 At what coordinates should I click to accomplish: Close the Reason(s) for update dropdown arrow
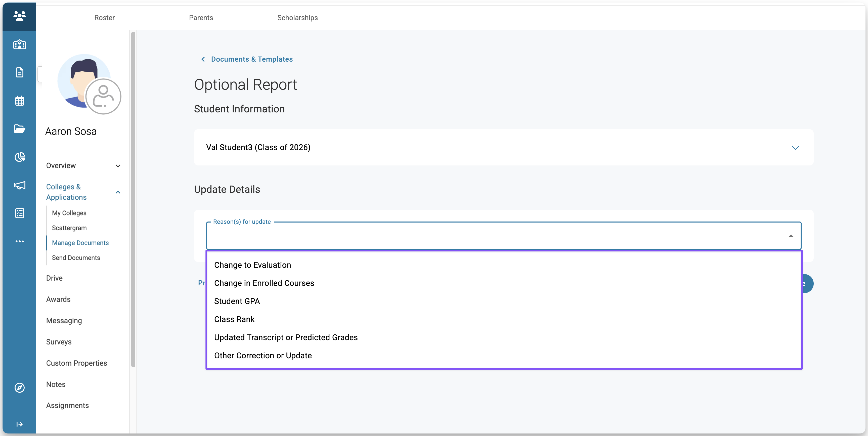(791, 236)
